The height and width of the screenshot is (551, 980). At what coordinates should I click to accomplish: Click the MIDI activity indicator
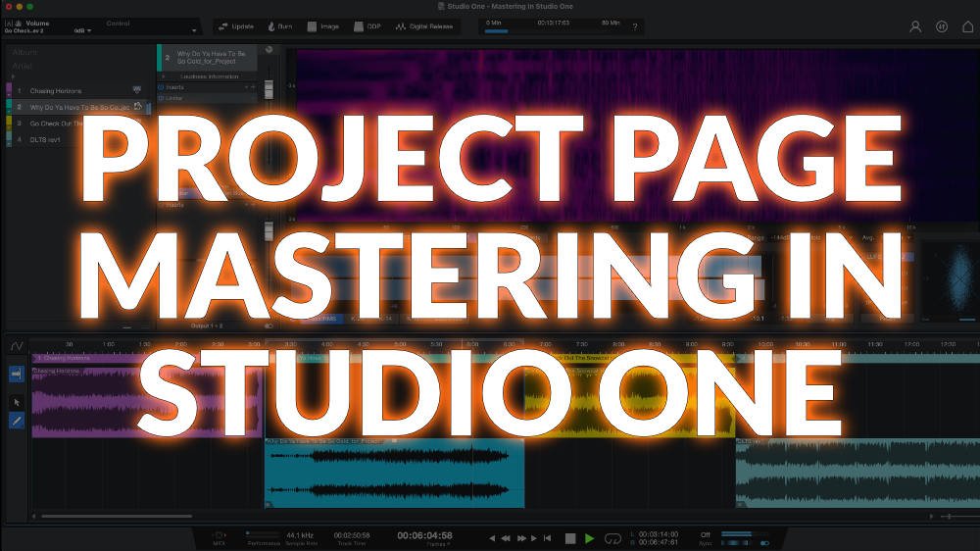pos(220,538)
